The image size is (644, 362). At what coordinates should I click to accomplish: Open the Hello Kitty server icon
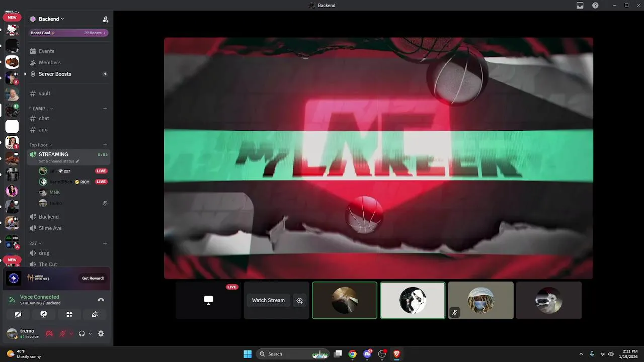click(12, 30)
